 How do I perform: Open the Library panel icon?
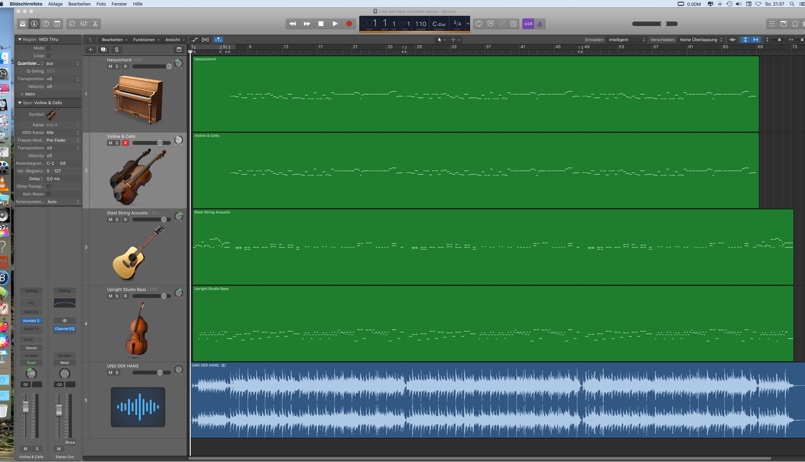[23, 24]
